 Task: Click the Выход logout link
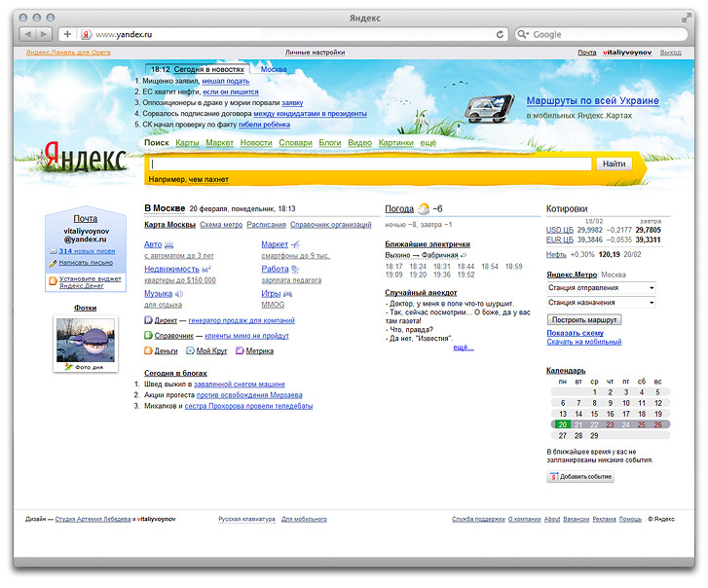coord(671,53)
